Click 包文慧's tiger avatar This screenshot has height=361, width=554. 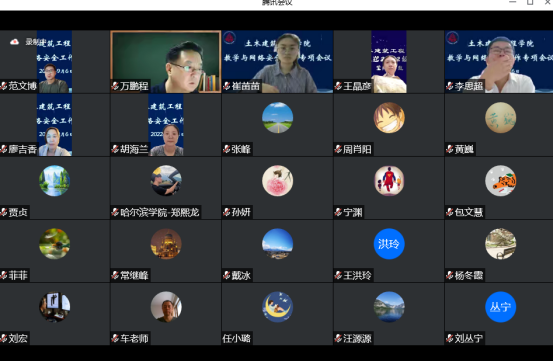coord(501,181)
